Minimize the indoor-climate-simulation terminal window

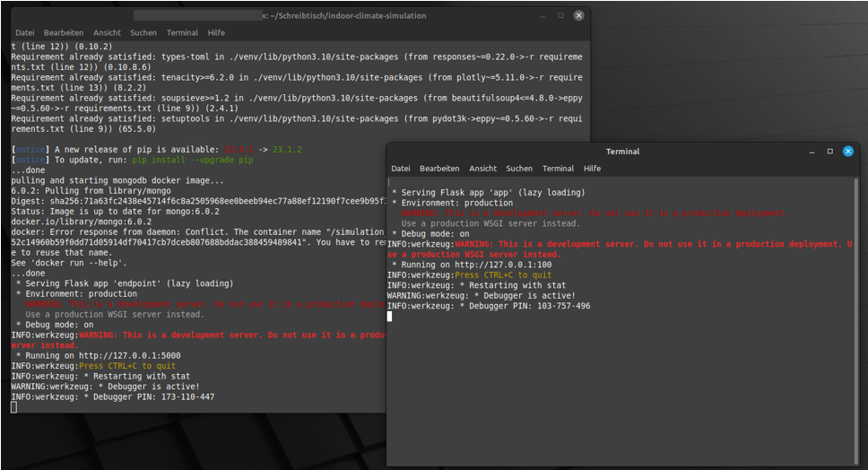coord(543,16)
